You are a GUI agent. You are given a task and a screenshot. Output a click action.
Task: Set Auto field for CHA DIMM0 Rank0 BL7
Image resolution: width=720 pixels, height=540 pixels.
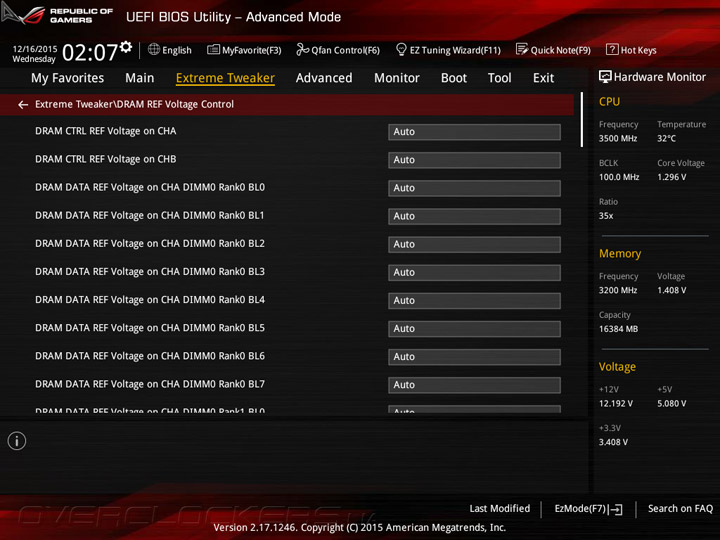point(474,385)
